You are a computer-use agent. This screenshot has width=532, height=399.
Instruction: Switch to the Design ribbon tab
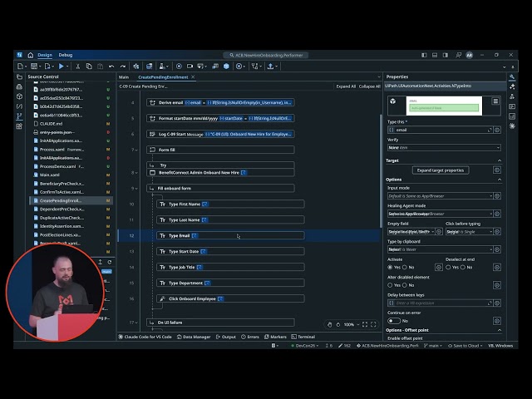(x=45, y=55)
